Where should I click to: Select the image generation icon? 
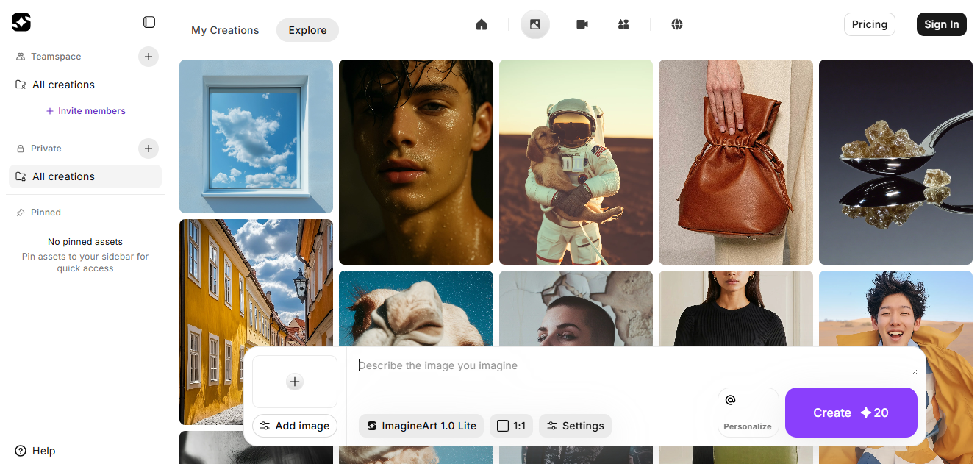click(x=535, y=24)
